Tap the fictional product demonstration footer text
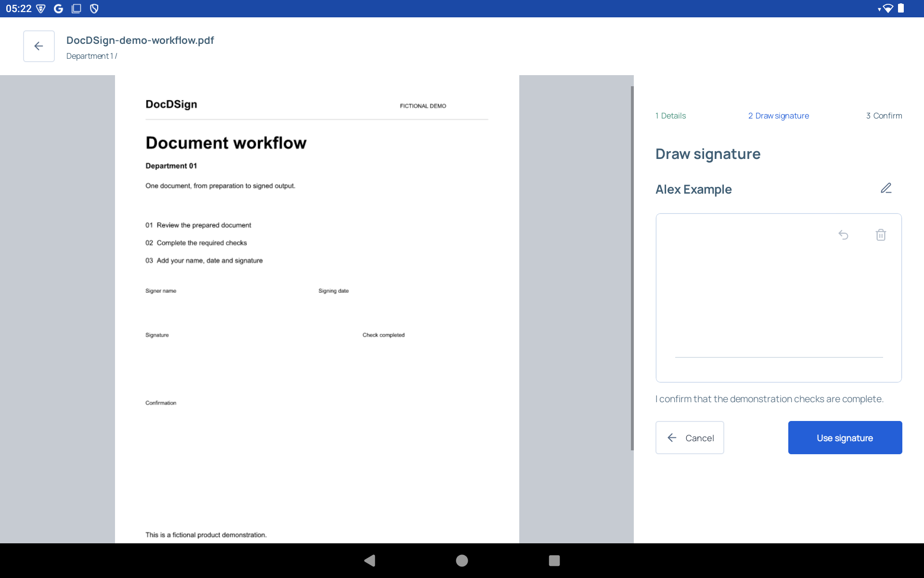Screen dimensions: 924x578 206,535
